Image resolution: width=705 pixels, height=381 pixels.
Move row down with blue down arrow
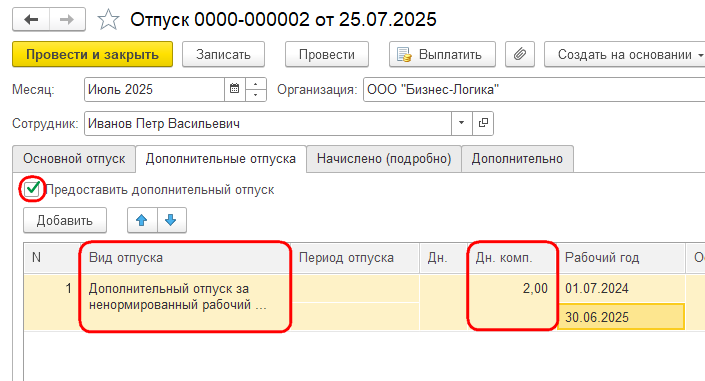(171, 220)
